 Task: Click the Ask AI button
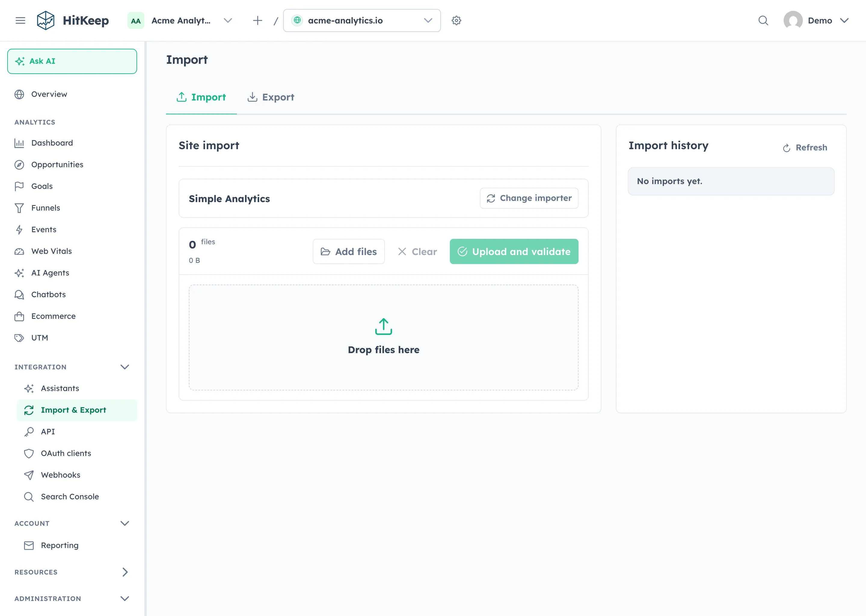tap(72, 61)
